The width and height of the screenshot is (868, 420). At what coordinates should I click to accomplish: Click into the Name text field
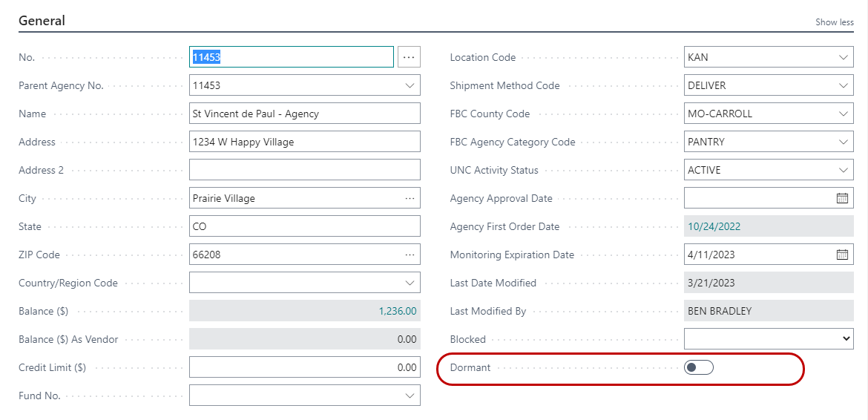click(304, 114)
